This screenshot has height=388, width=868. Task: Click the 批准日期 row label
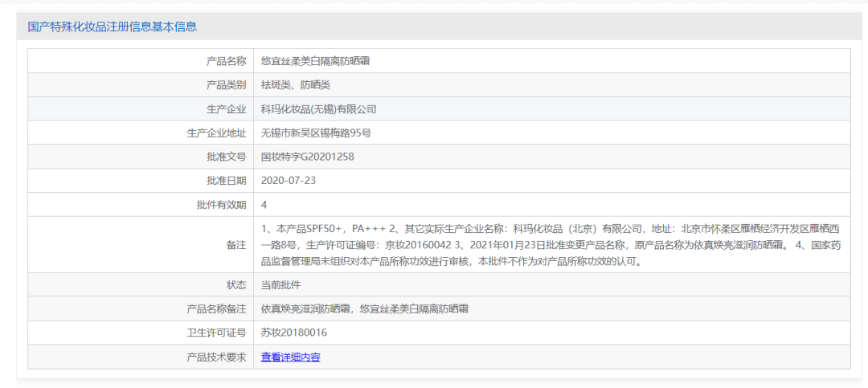[226, 181]
